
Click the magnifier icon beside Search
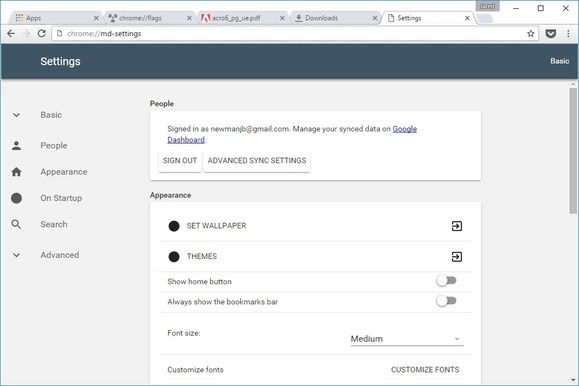pos(16,224)
